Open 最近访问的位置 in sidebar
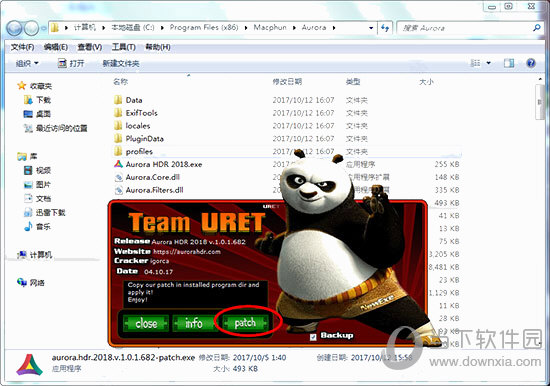 click(55, 128)
